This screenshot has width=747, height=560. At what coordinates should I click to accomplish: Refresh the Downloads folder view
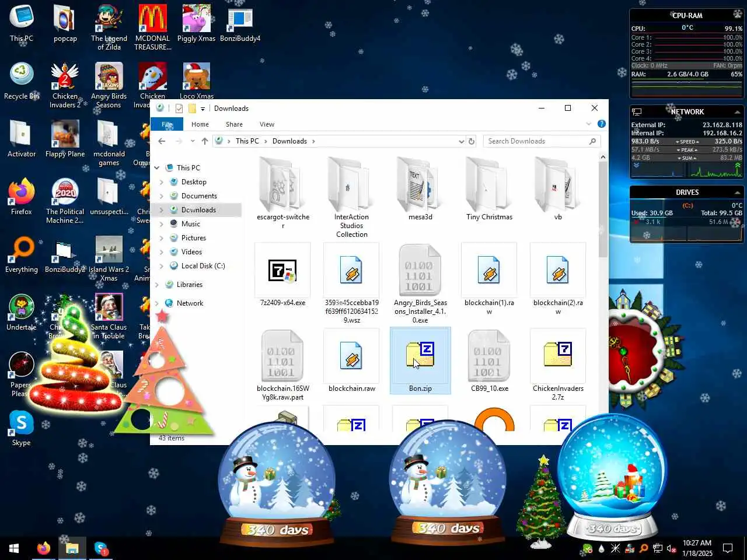coord(472,141)
